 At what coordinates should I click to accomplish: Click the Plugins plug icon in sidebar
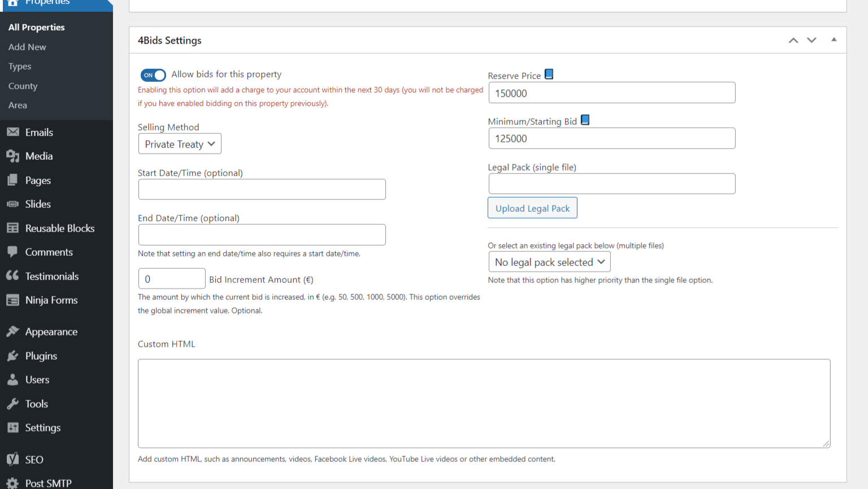(x=12, y=356)
